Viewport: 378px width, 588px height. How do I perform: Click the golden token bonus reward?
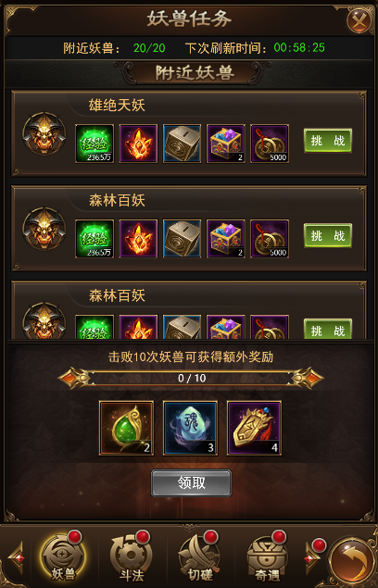255,428
